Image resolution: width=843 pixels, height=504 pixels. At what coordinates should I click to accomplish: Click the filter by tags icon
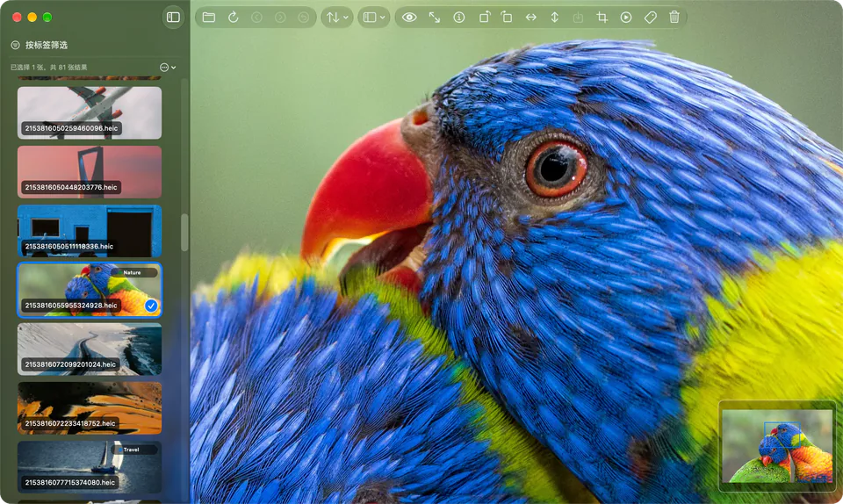15,45
